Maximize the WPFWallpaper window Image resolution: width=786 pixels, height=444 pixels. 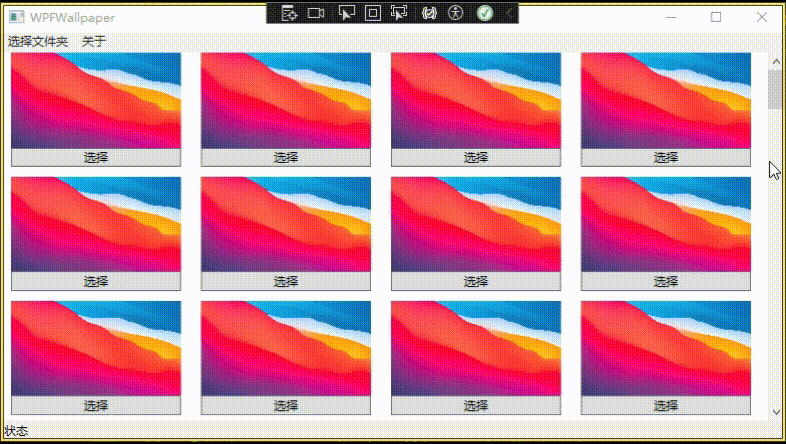[716, 17]
